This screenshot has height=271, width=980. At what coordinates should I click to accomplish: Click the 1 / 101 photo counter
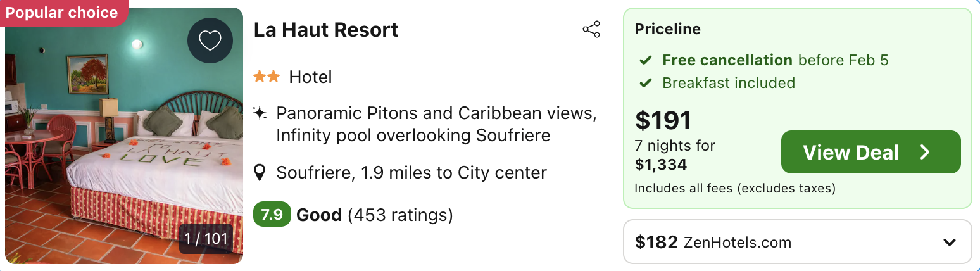point(205,239)
